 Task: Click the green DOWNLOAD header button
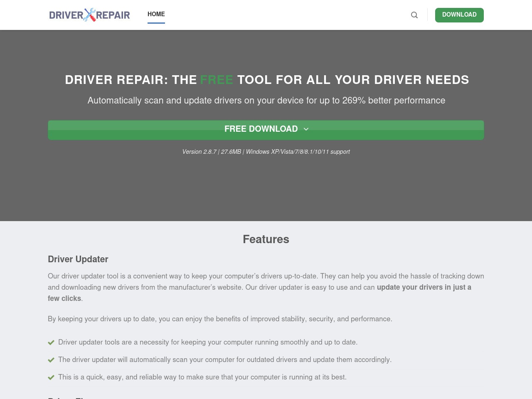(x=459, y=15)
